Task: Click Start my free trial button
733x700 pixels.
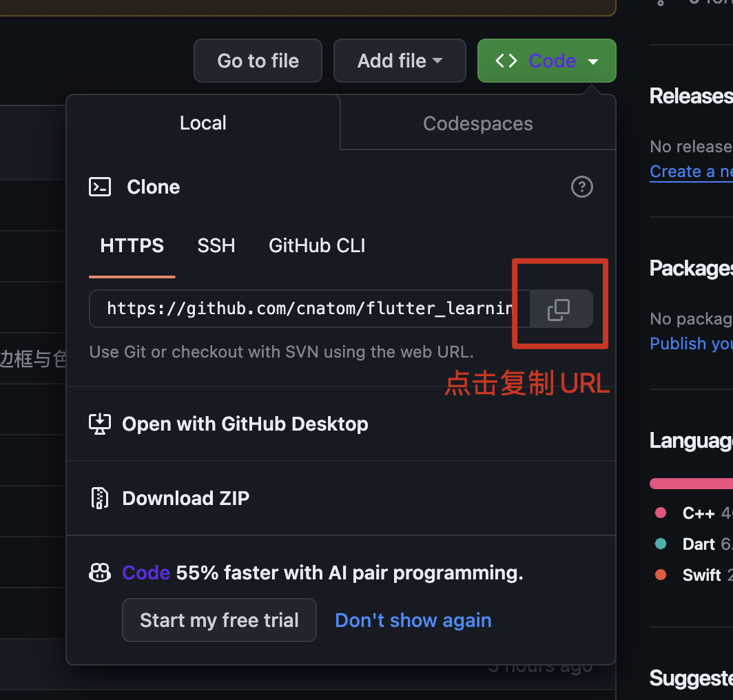Action: coord(219,620)
